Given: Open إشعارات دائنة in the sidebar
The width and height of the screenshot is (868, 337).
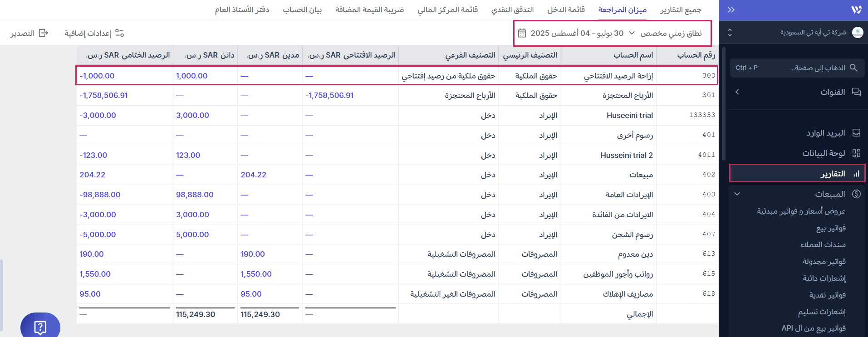Looking at the screenshot, I should pyautogui.click(x=824, y=278).
